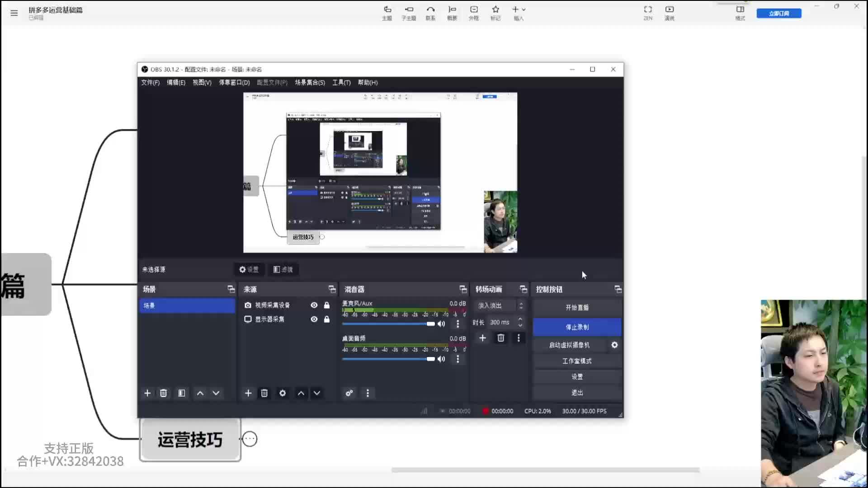868x488 pixels.
Task: Open the 视图(V) menu in OBS
Action: 202,82
